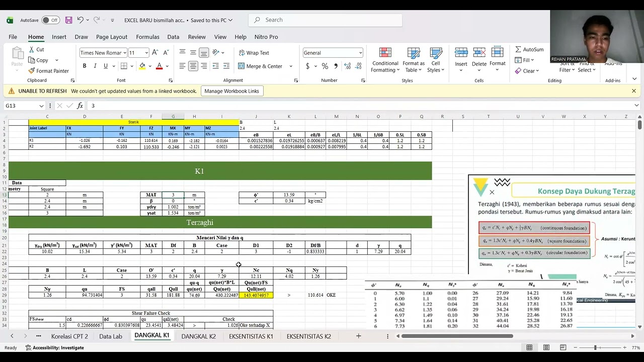
Task: Click the Delete cells button
Action: (x=479, y=60)
